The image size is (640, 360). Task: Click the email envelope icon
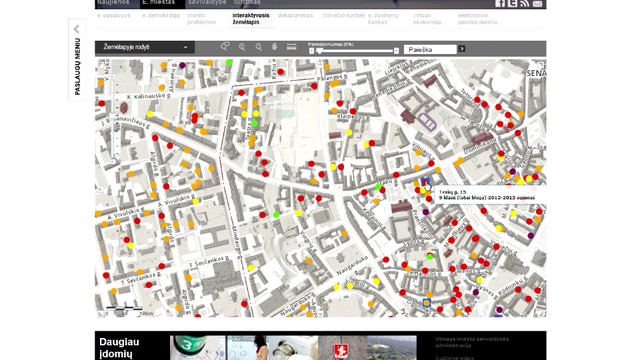pos(538,4)
